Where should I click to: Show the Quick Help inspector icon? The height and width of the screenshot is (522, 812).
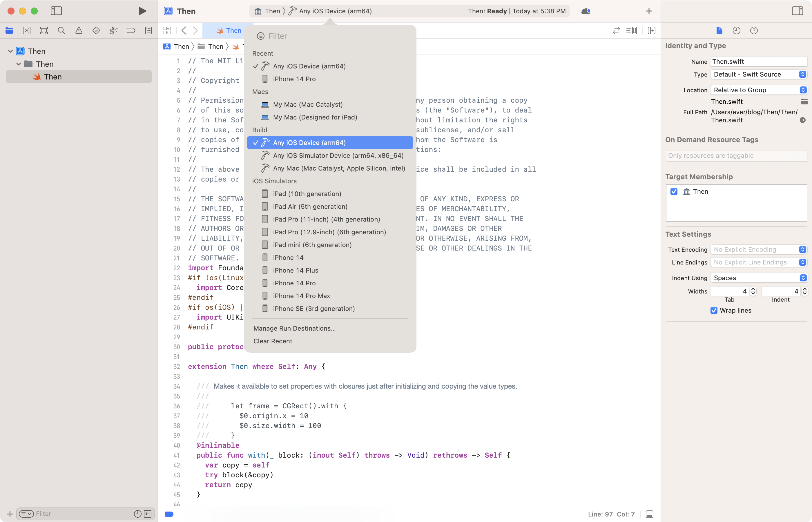tap(754, 30)
